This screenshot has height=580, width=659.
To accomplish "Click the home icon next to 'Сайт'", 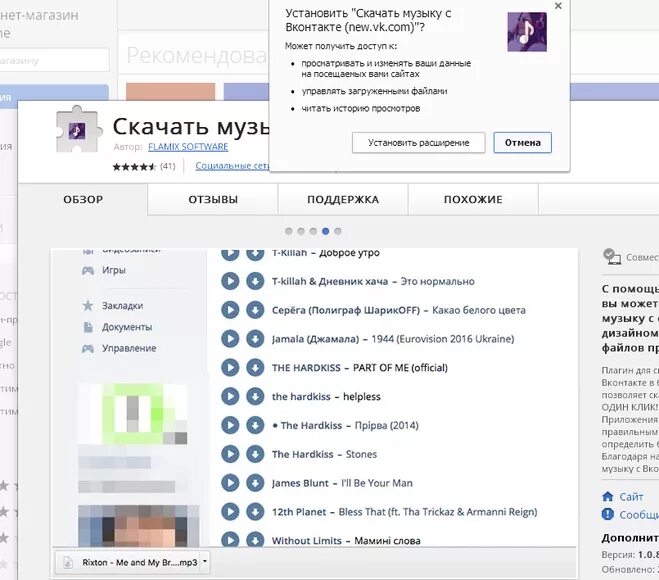I will tap(608, 497).
